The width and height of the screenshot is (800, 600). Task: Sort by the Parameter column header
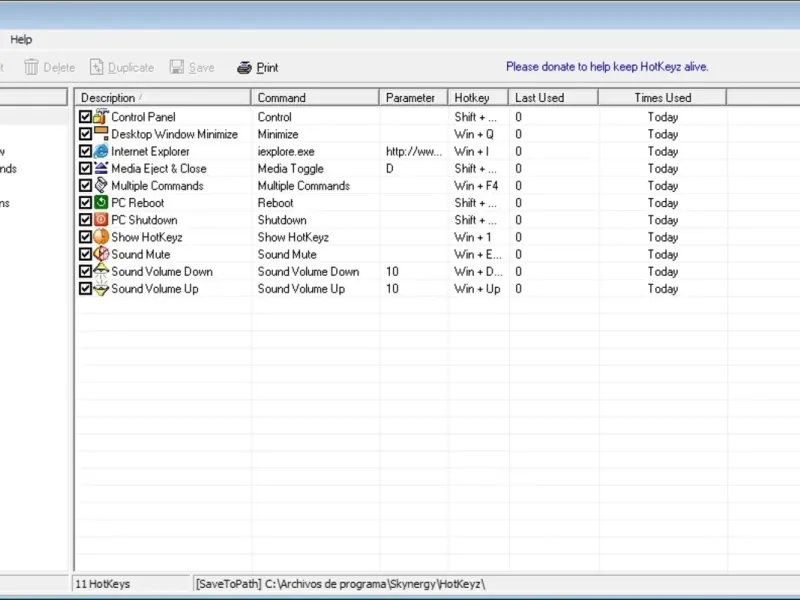tap(413, 97)
